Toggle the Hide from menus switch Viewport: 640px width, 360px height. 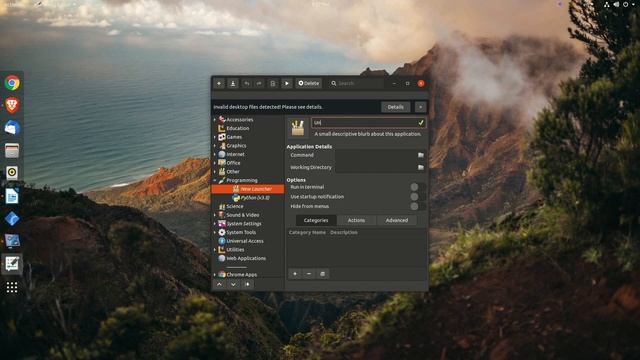coord(418,206)
